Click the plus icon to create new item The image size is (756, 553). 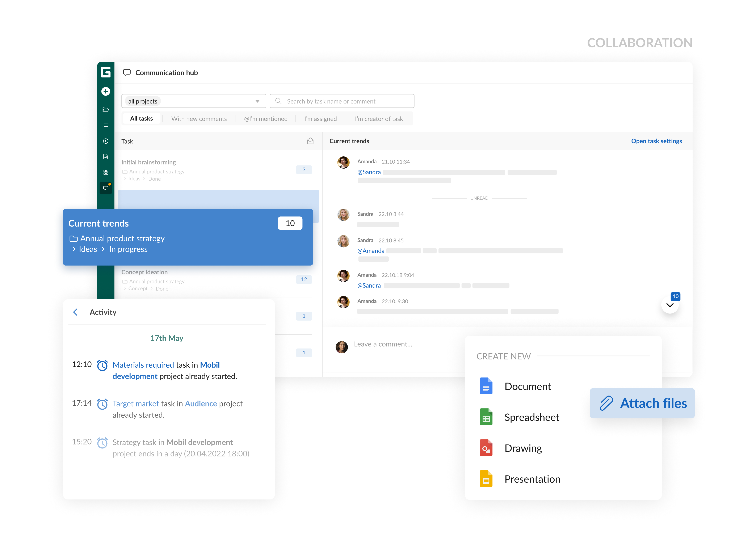[x=105, y=91]
